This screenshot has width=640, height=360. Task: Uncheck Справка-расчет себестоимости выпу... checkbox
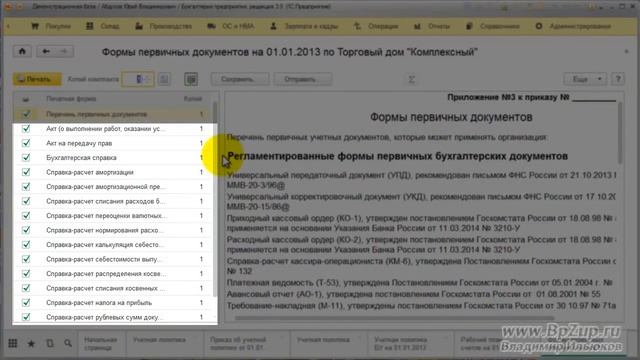[x=26, y=259]
